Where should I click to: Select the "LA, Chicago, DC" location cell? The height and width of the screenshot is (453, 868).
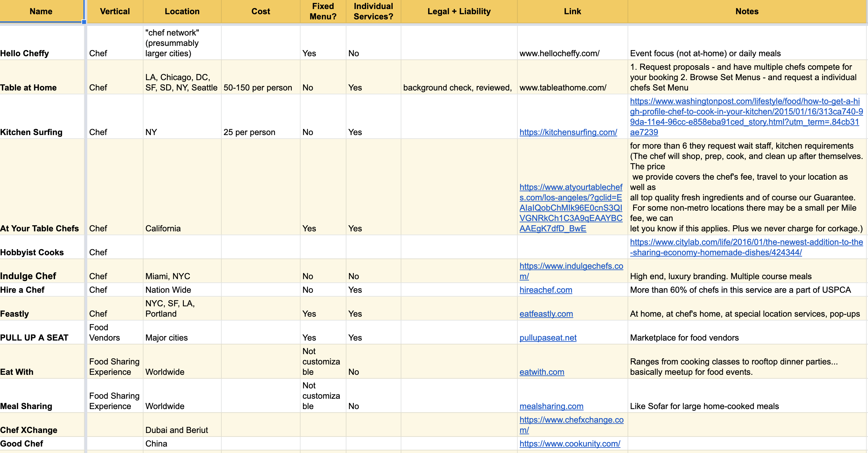[182, 77]
